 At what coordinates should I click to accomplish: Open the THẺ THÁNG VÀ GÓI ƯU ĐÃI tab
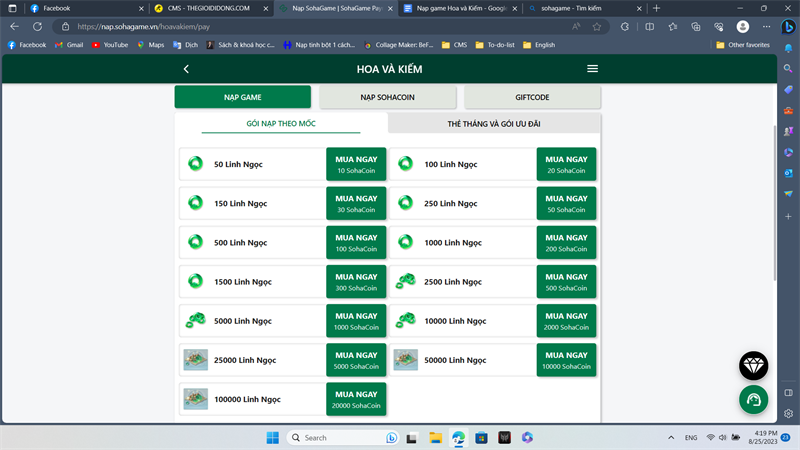click(x=494, y=123)
